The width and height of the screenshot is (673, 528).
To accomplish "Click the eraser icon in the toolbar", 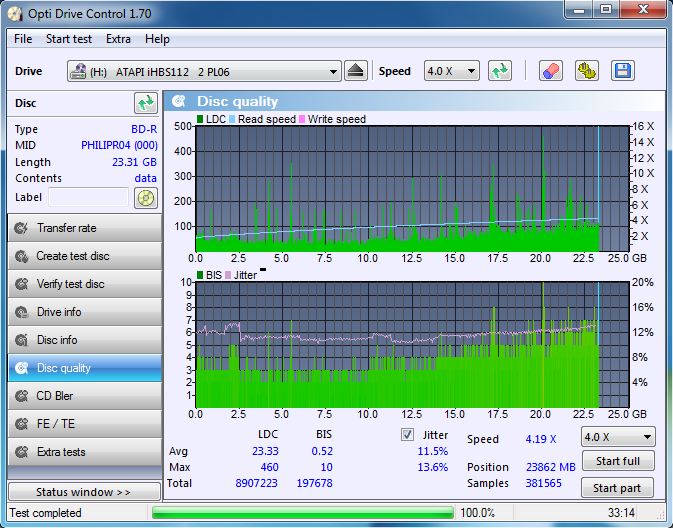I will coord(551,71).
